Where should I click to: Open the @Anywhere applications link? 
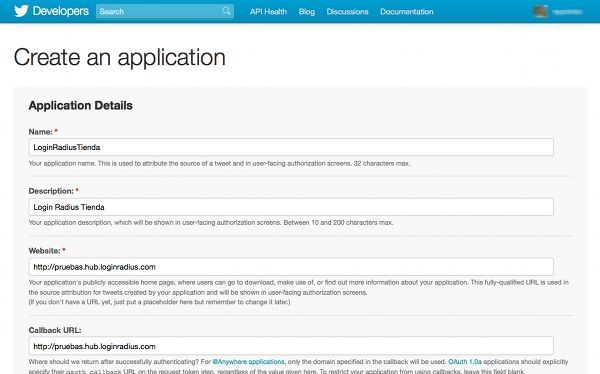tap(248, 361)
